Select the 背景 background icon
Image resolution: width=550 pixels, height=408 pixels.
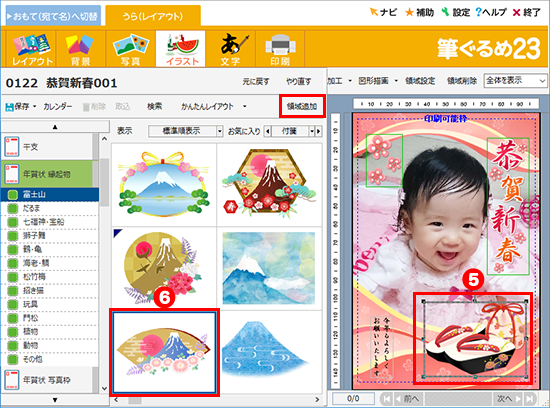[x=80, y=49]
